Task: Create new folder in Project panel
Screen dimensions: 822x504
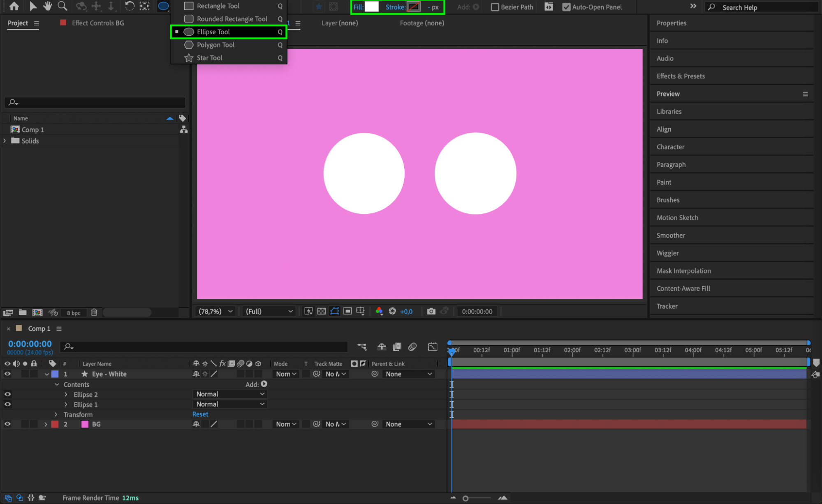Action: point(23,312)
